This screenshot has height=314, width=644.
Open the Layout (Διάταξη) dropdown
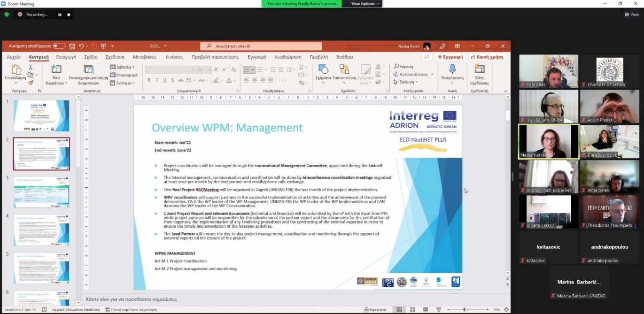[122, 67]
